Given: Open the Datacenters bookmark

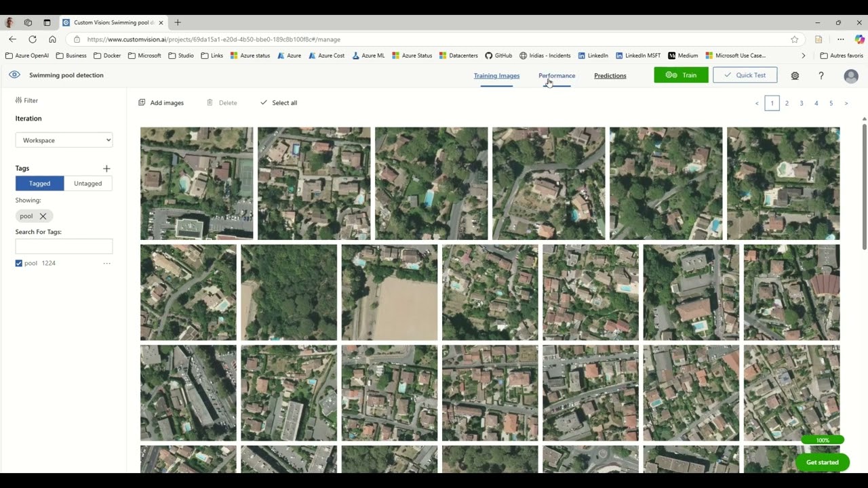Looking at the screenshot, I should [458, 56].
